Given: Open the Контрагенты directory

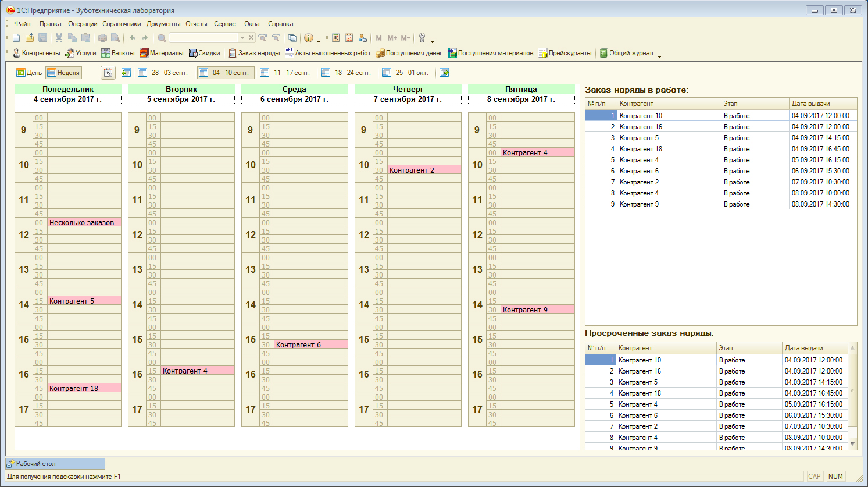Looking at the screenshot, I should 36,53.
